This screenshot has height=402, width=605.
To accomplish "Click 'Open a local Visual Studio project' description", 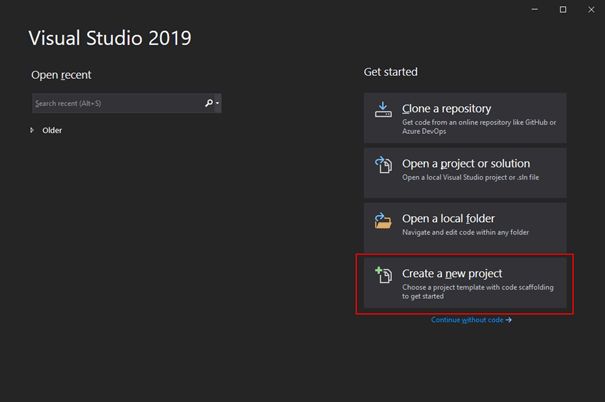I will pos(470,177).
